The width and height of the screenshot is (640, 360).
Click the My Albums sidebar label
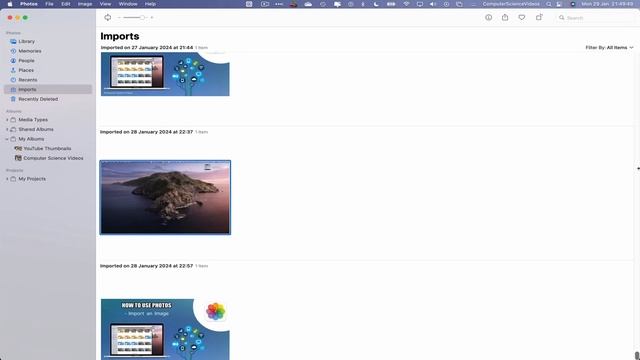click(x=31, y=139)
